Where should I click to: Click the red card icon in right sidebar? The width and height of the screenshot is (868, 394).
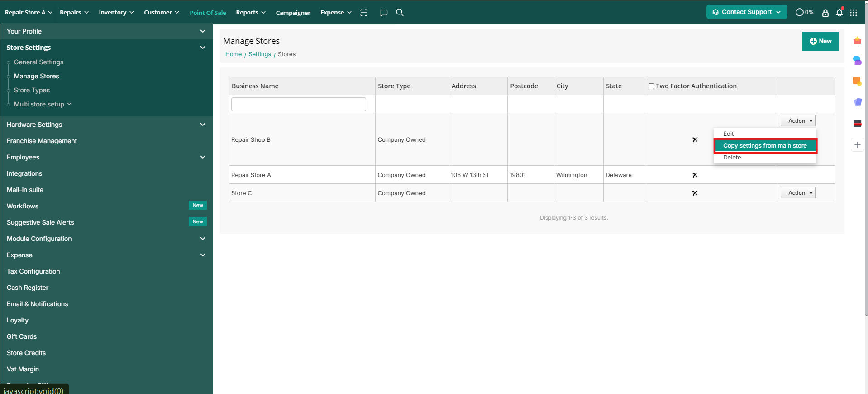tap(857, 123)
